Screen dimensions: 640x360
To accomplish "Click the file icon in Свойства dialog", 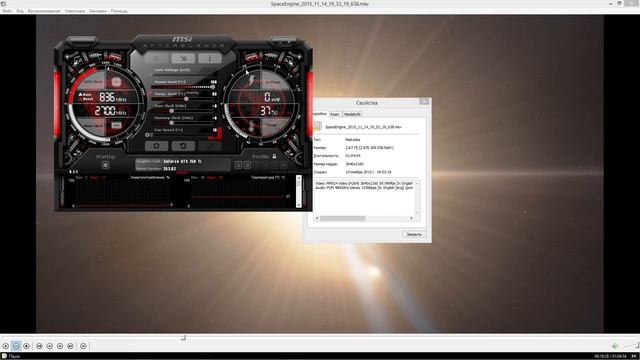I will click(x=318, y=126).
